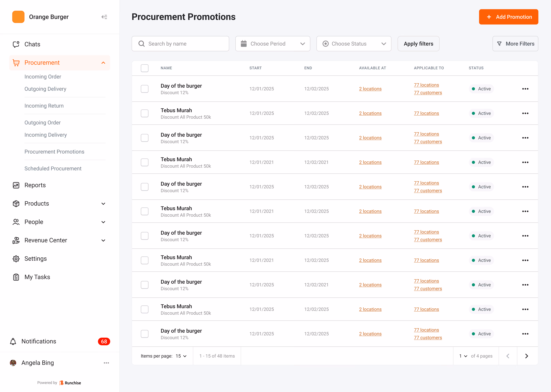
Task: Open the first row's 2 locations link
Action: [370, 89]
